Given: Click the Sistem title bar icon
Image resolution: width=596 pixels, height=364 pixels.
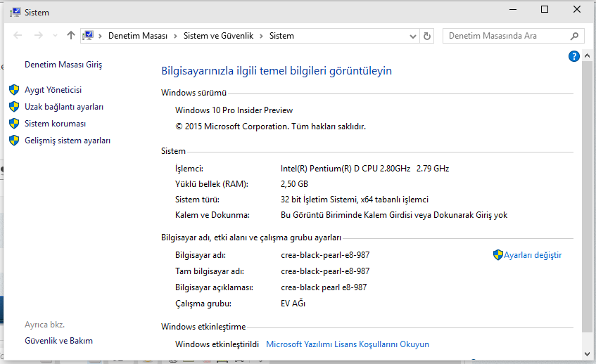Looking at the screenshot, I should point(15,13).
